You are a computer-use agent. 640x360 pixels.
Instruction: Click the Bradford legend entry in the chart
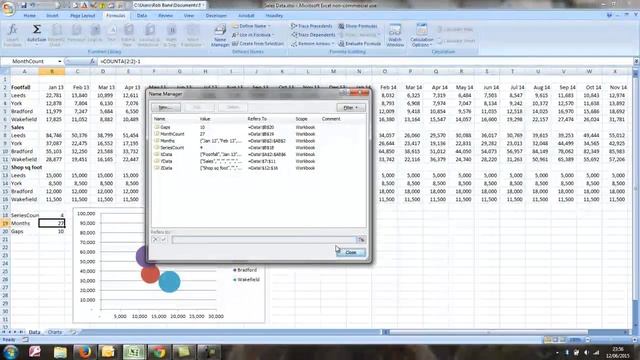[x=244, y=270]
